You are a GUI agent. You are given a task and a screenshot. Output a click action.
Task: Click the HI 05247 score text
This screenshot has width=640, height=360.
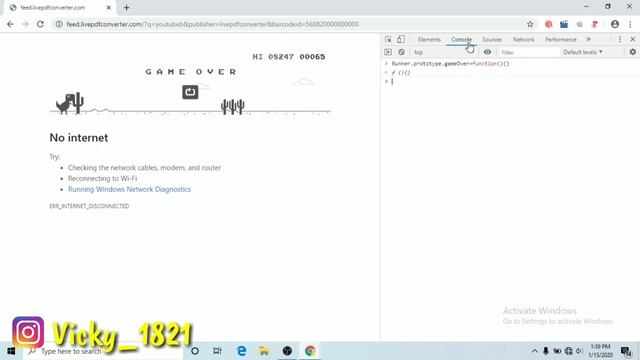tap(273, 57)
